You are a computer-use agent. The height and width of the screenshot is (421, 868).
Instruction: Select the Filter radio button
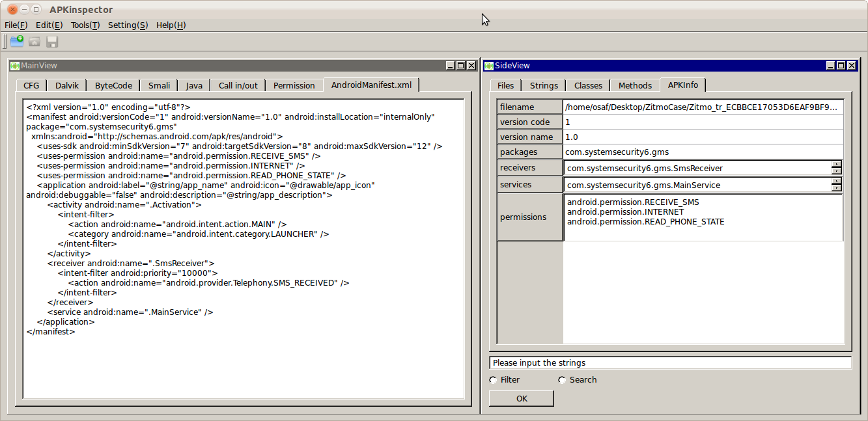coord(493,380)
